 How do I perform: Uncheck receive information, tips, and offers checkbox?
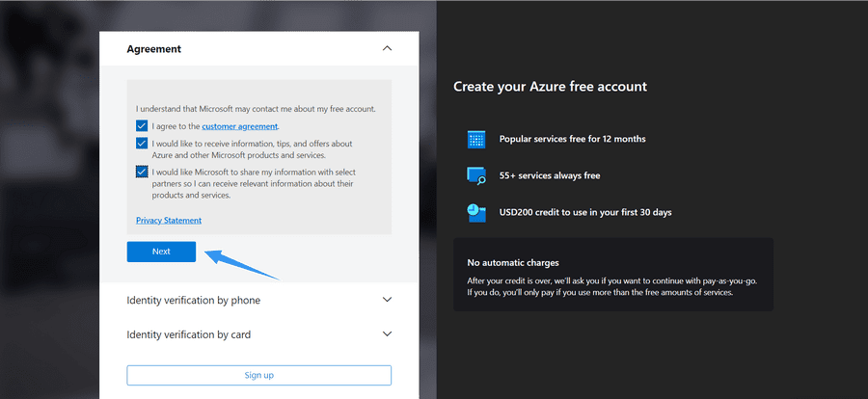(142, 144)
